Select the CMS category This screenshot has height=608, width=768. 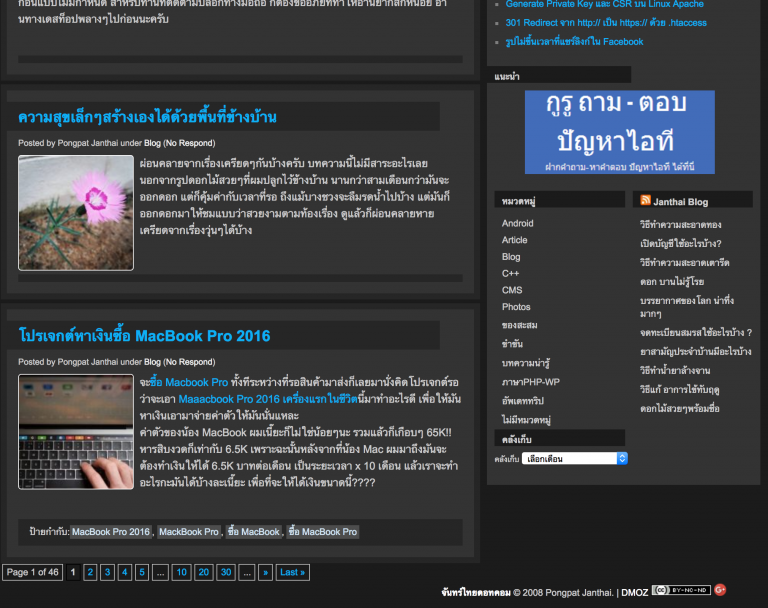[x=512, y=290]
